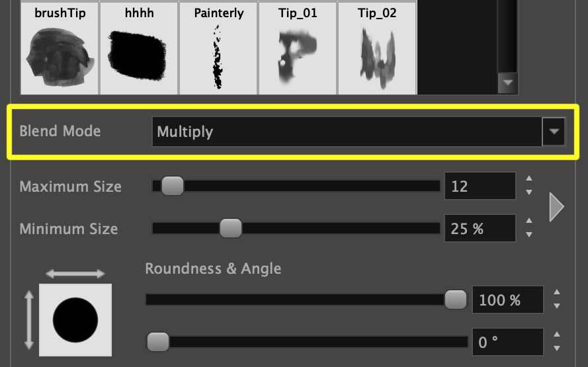Choose the Painterly brush tip
The image size is (588, 367).
(x=218, y=48)
